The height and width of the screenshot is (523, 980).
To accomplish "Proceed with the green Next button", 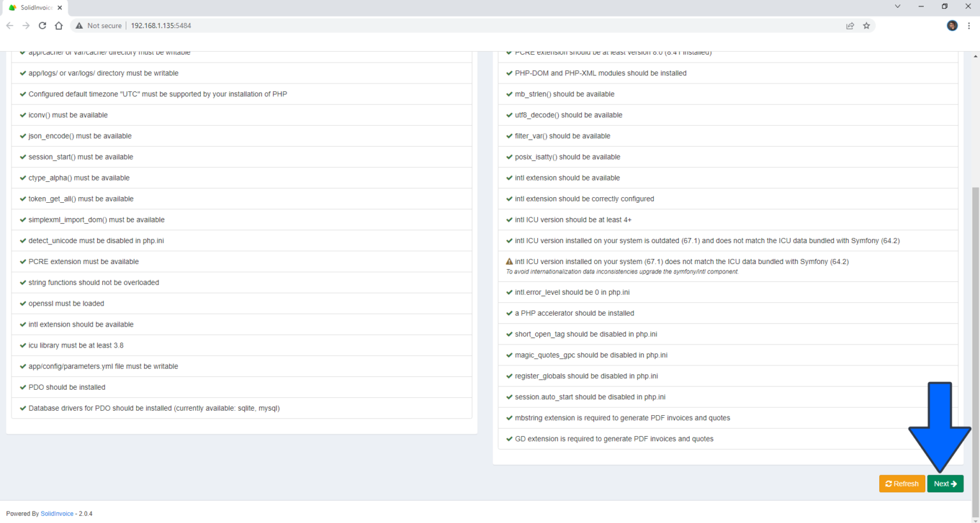I will pyautogui.click(x=945, y=483).
